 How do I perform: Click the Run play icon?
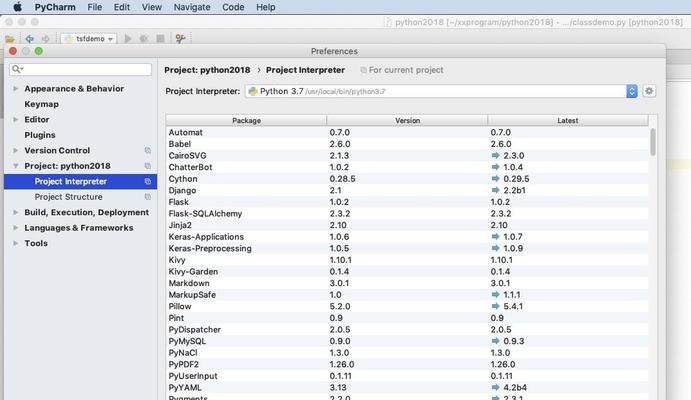tap(128, 39)
